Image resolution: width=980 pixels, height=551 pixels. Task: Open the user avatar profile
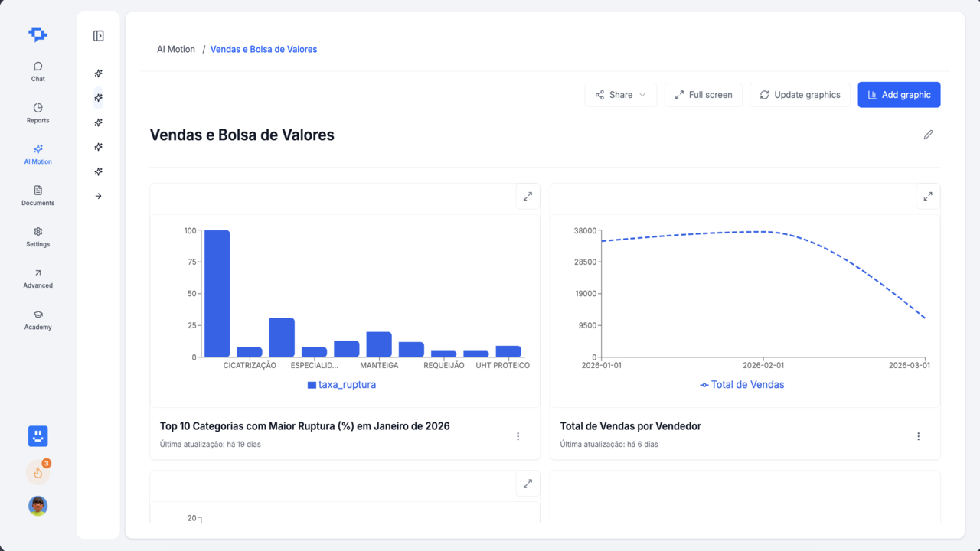point(38,506)
